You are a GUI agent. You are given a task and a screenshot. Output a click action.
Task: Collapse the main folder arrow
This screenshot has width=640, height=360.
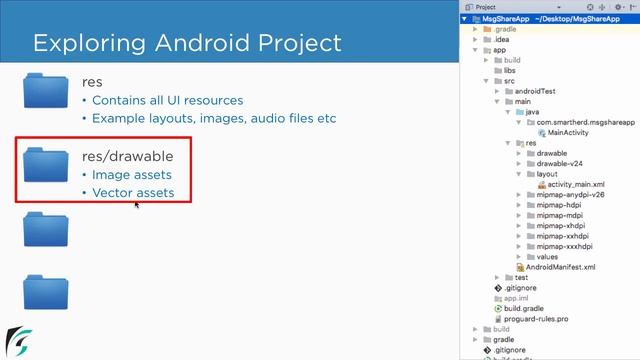(x=497, y=102)
